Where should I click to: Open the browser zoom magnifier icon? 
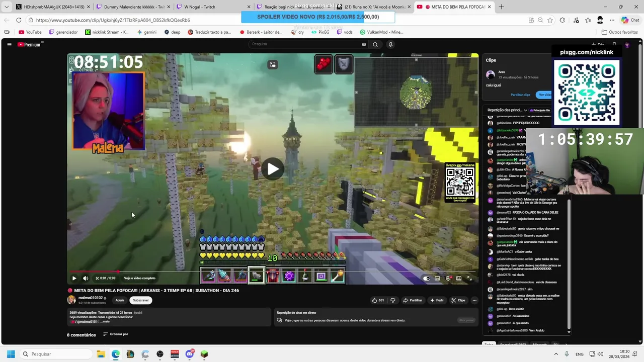(540, 20)
